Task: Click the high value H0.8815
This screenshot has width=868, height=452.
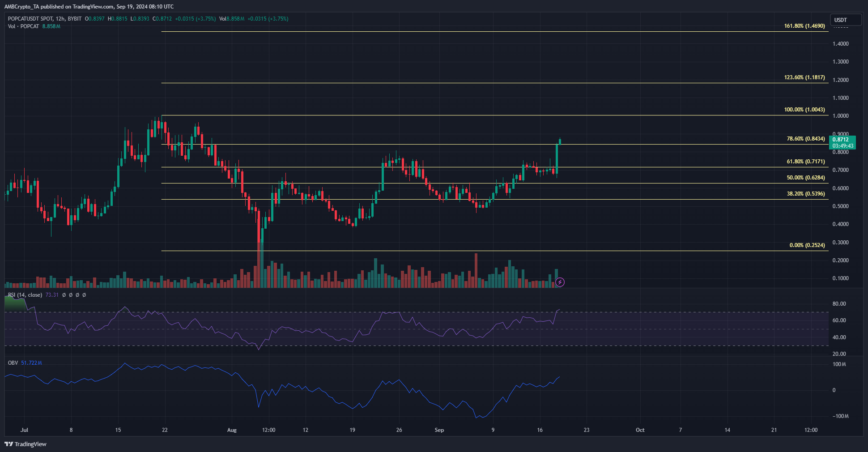Action: pos(118,19)
